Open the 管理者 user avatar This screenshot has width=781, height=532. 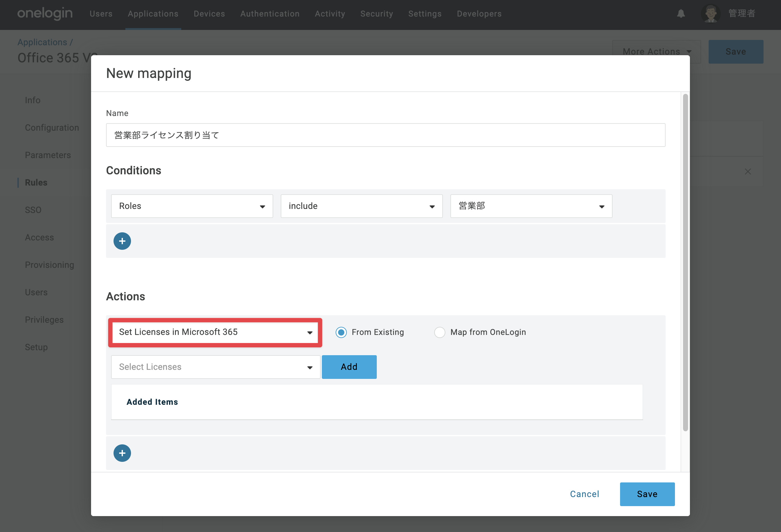[711, 13]
